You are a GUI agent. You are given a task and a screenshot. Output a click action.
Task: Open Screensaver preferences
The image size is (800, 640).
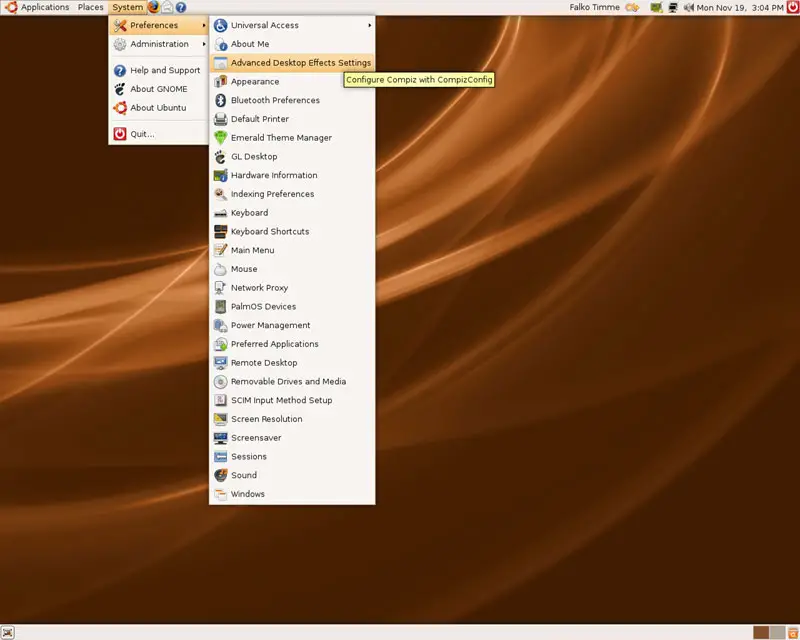pyautogui.click(x=292, y=438)
